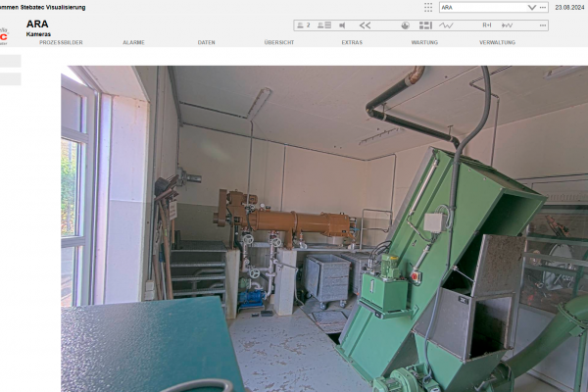Click the Kameras subtitle
The image size is (588, 392).
coord(38,34)
